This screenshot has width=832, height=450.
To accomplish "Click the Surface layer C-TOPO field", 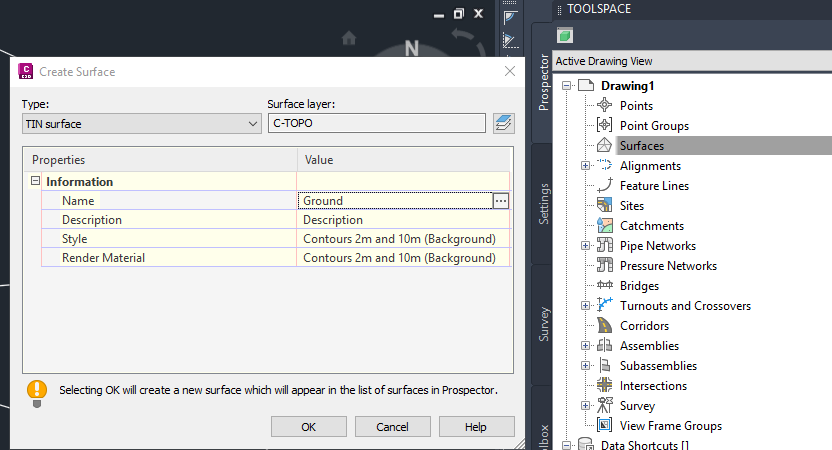I will (x=377, y=123).
